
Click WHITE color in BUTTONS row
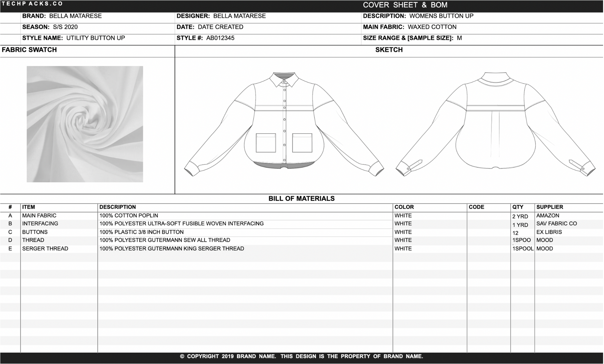tap(403, 232)
